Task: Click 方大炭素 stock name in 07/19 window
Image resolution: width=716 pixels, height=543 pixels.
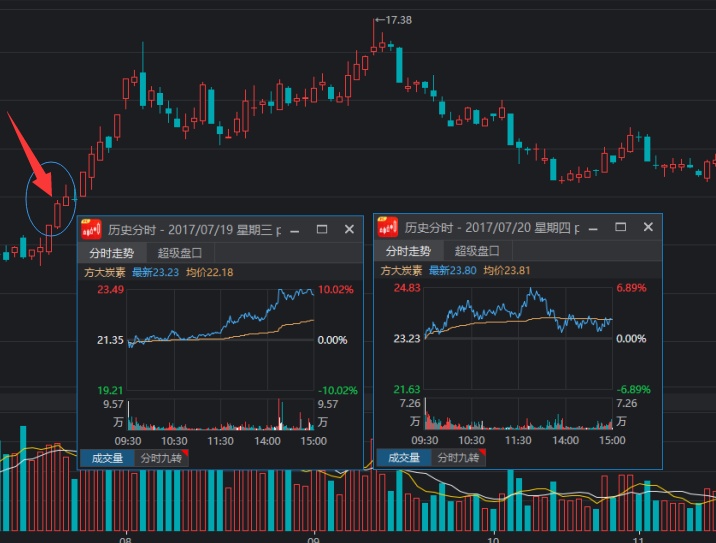Action: [x=104, y=271]
